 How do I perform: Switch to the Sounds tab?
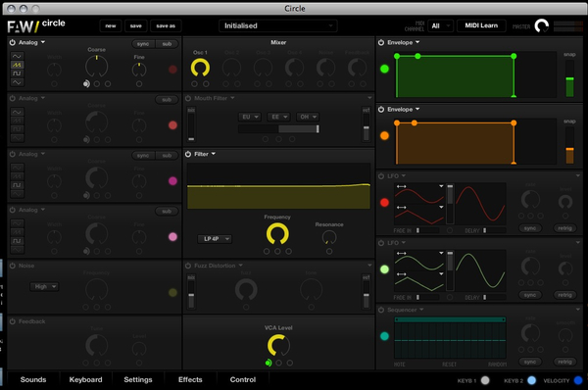[33, 379]
